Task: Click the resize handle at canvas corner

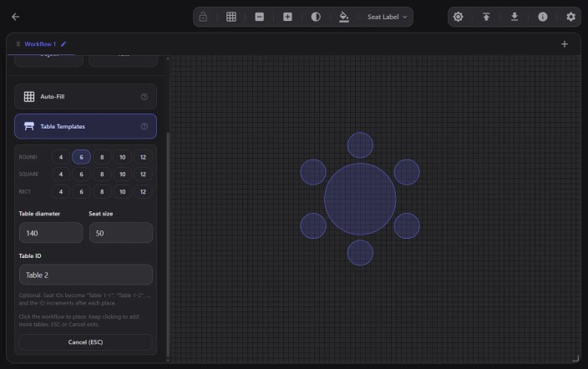Action: [575, 359]
